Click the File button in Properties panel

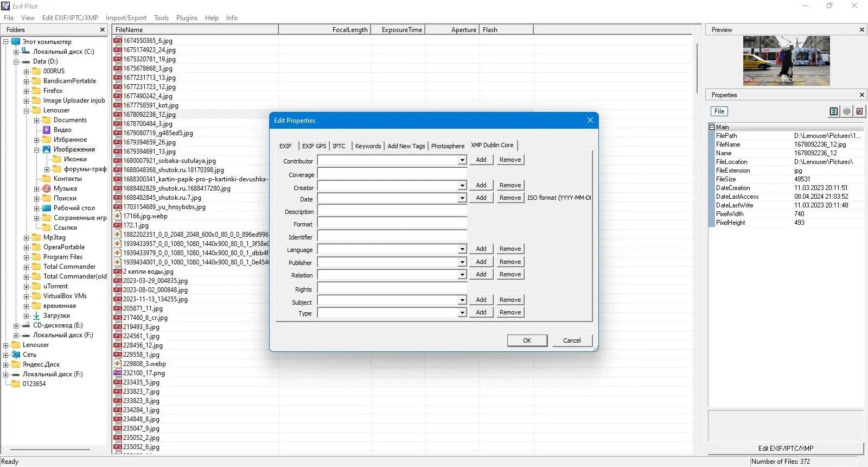719,111
